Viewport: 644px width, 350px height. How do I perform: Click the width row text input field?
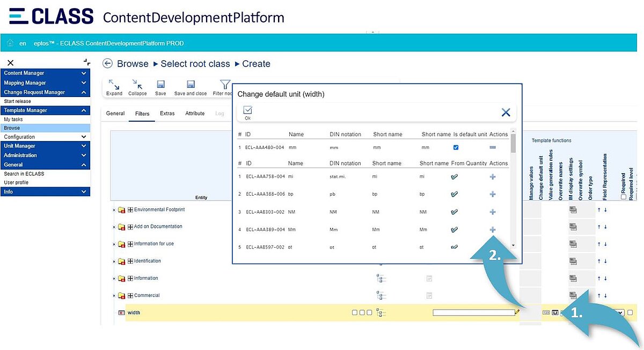tap(473, 312)
